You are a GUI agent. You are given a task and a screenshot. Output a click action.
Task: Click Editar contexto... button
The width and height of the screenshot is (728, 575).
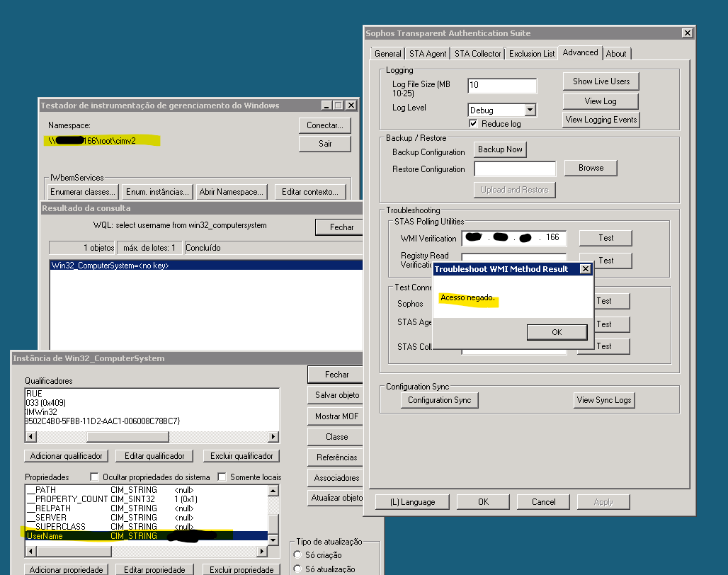pos(309,192)
